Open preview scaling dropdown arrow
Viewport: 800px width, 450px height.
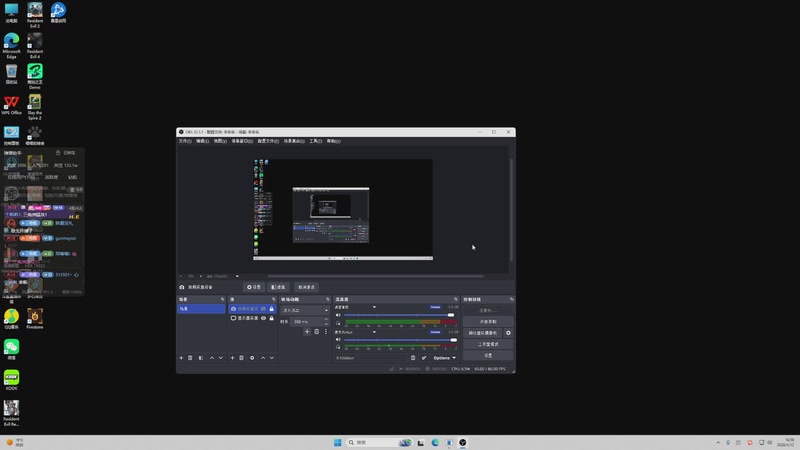pos(237,277)
